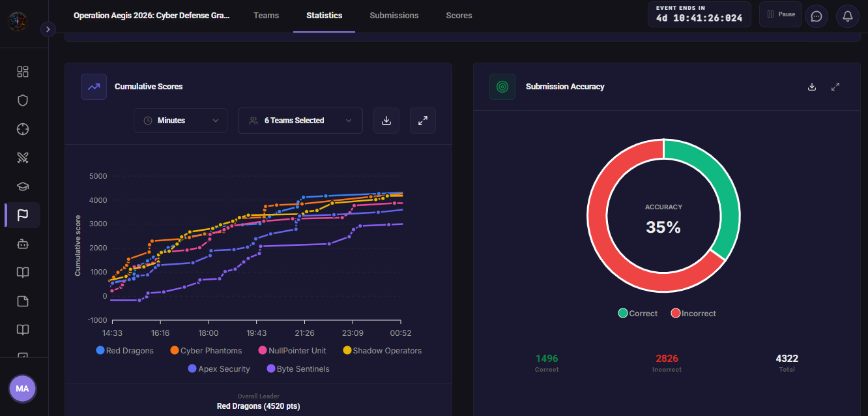
Task: Open the 6 Teams Selected dropdown
Action: pyautogui.click(x=300, y=121)
